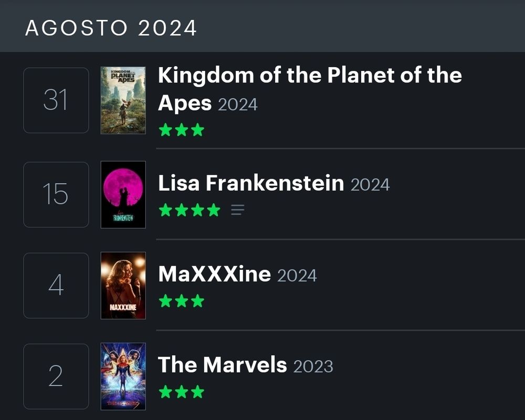Click the three green stars under MaXXXine
The width and height of the screenshot is (525, 420).
tap(181, 301)
